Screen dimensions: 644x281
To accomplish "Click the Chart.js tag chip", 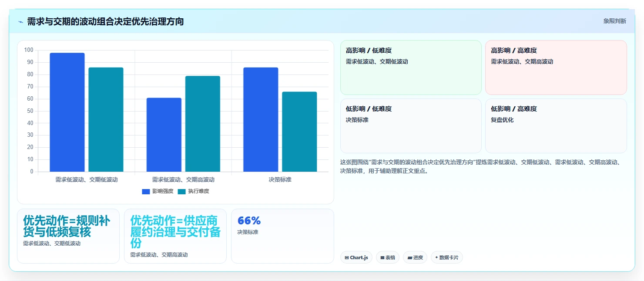I will (x=356, y=257).
